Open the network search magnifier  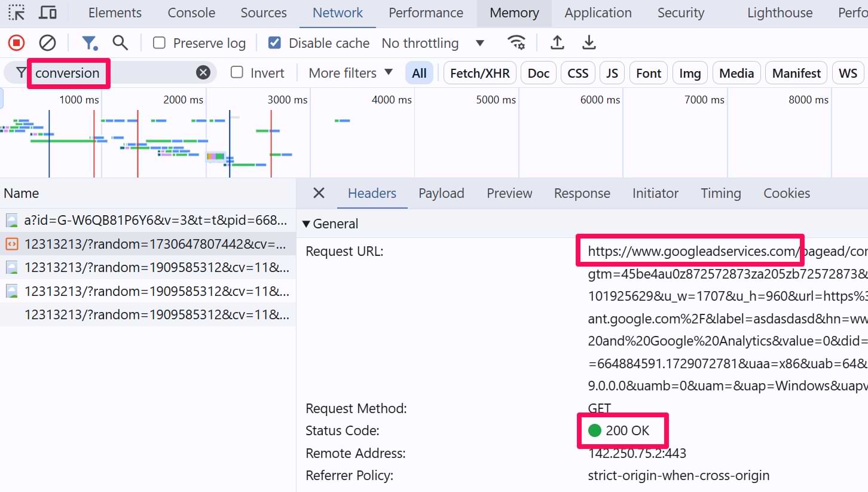120,43
